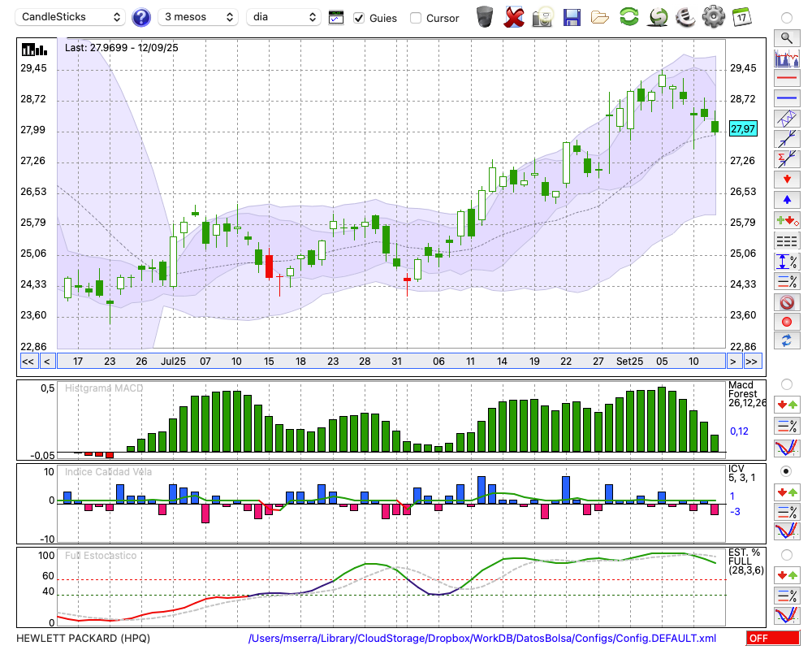The height and width of the screenshot is (650, 812).
Task: Click the blue volume histogram icon in sidebar
Action: pyautogui.click(x=787, y=58)
